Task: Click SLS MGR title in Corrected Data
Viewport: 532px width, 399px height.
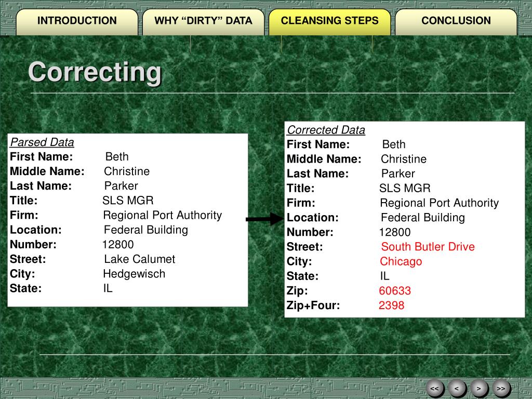Action: [405, 188]
